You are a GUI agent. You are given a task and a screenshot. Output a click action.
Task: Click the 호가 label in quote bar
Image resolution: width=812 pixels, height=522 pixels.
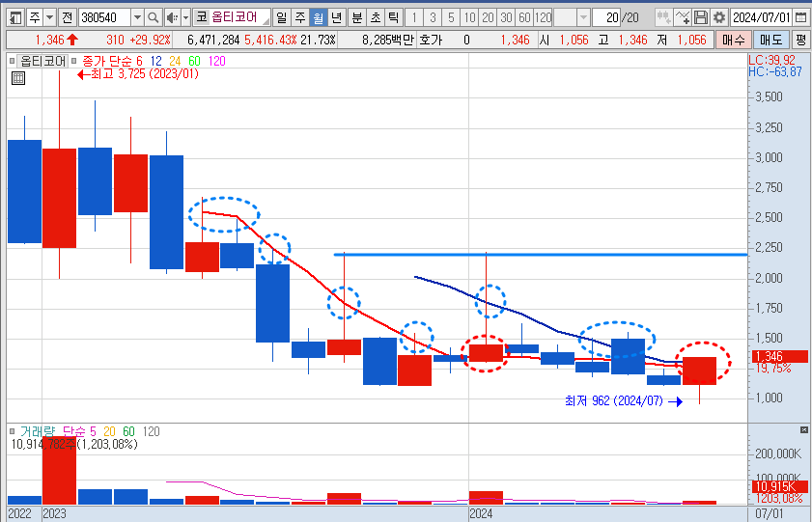click(x=431, y=40)
